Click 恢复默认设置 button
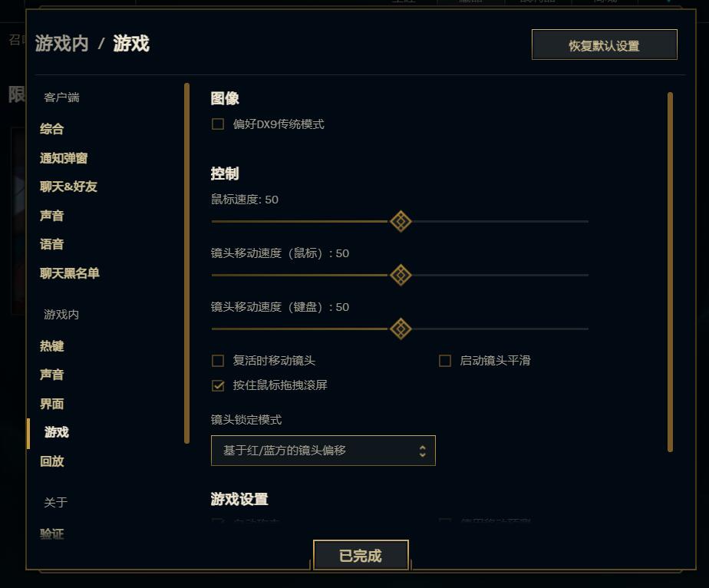Screen dimensions: 709x588 [x=604, y=45]
